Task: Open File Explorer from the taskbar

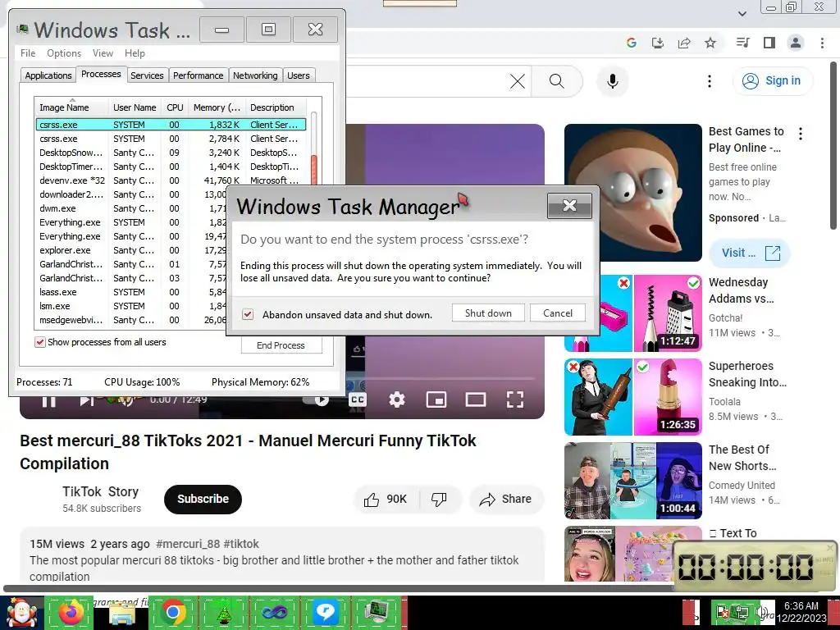Action: (122, 612)
